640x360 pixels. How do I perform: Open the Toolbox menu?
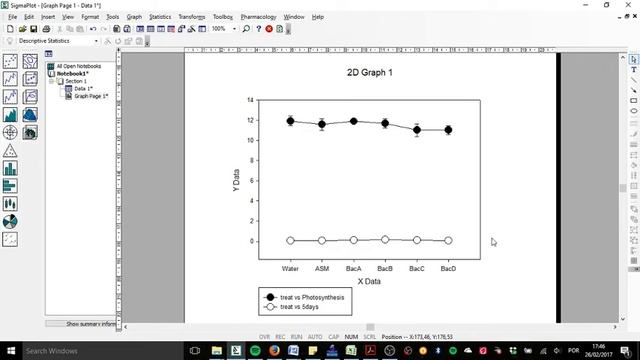tap(223, 17)
